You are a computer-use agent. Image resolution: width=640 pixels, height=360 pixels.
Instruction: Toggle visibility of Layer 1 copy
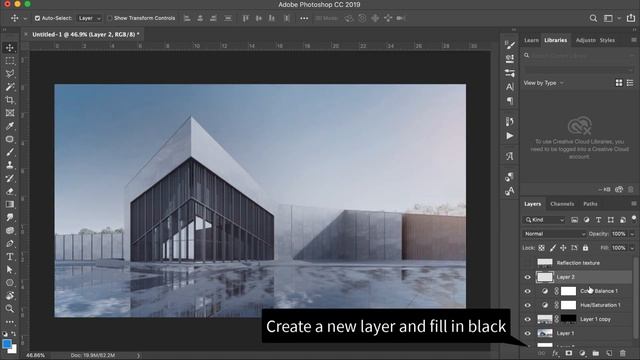coord(527,320)
